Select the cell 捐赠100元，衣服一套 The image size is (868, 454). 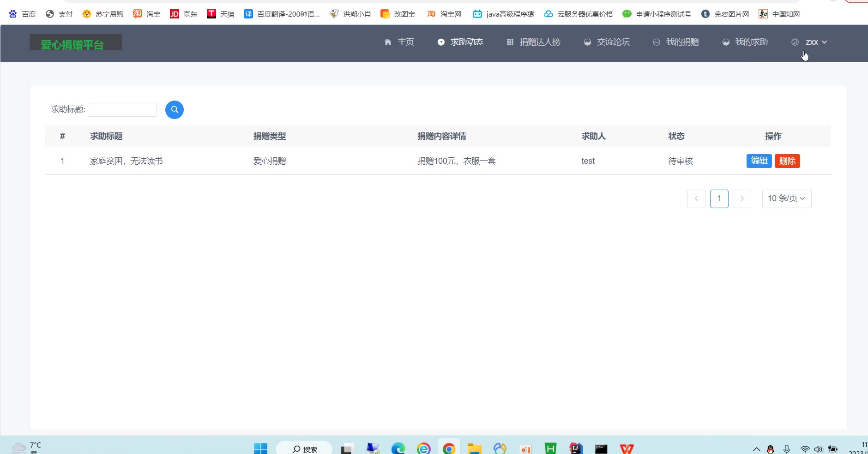pyautogui.click(x=457, y=161)
